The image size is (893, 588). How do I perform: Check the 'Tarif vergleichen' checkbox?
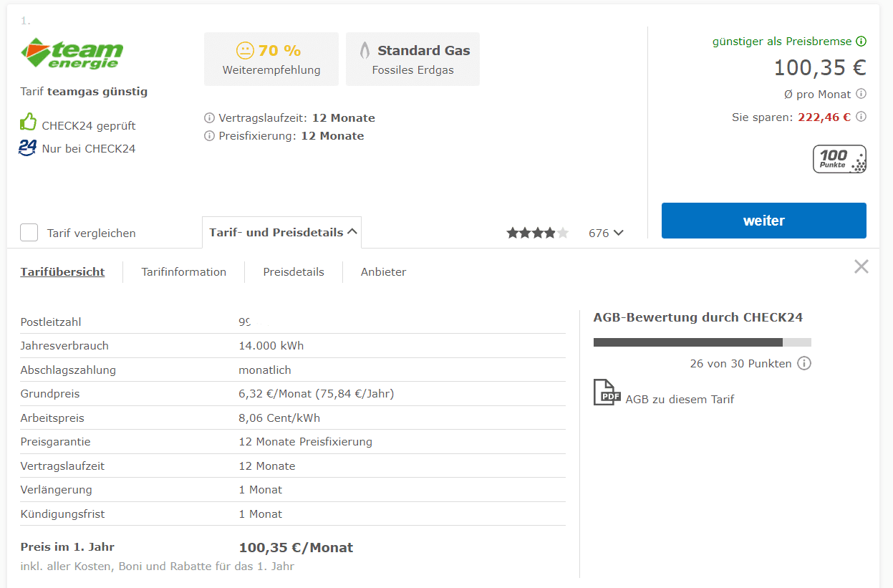[x=29, y=233]
